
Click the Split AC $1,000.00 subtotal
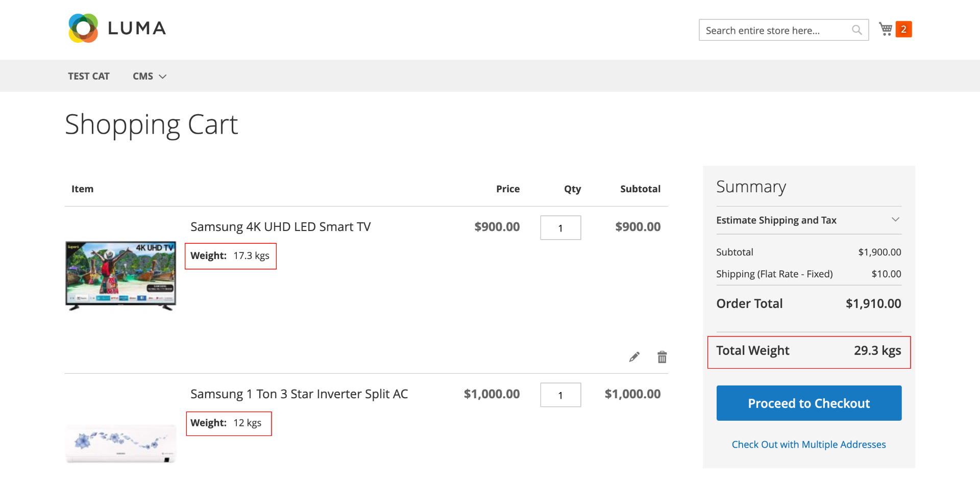pyautogui.click(x=632, y=394)
